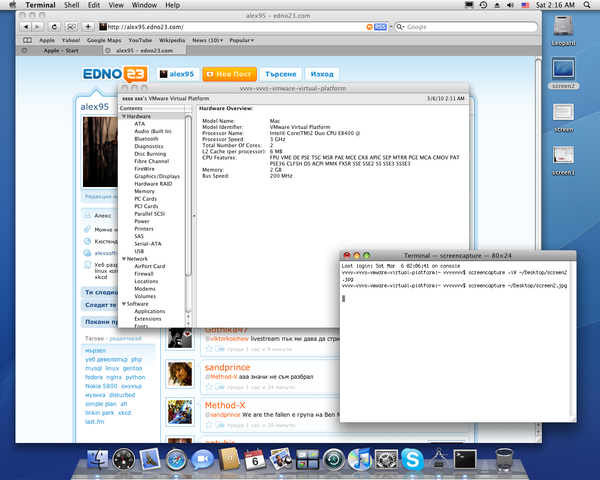Open the Window menu
Image resolution: width=600 pixels, height=480 pixels.
(x=144, y=5)
